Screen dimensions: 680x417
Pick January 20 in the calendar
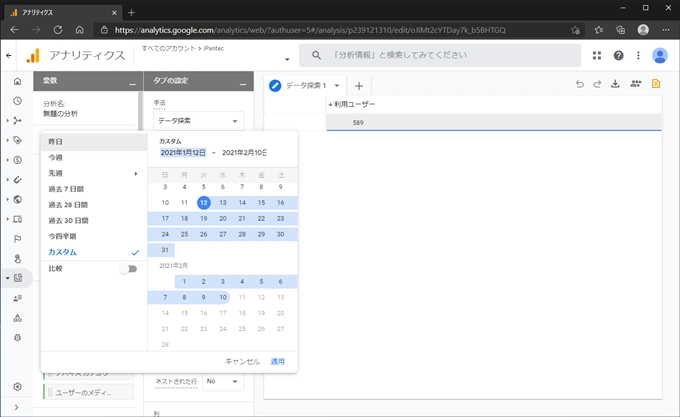tap(222, 218)
